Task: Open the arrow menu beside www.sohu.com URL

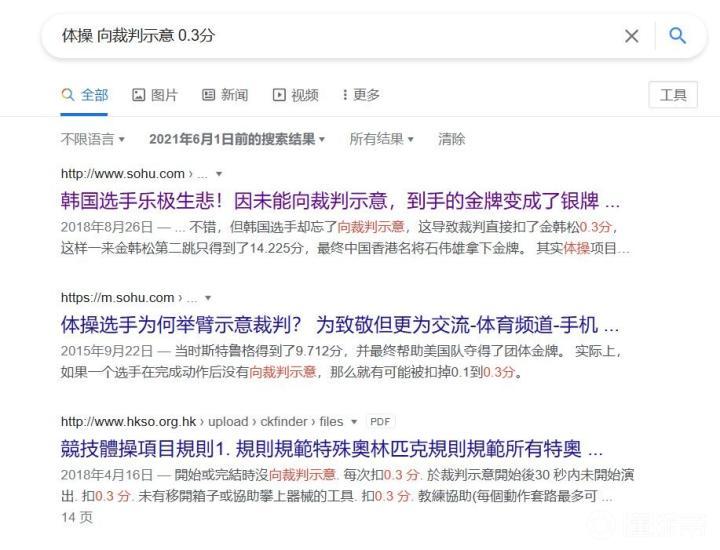Action: pos(219,174)
